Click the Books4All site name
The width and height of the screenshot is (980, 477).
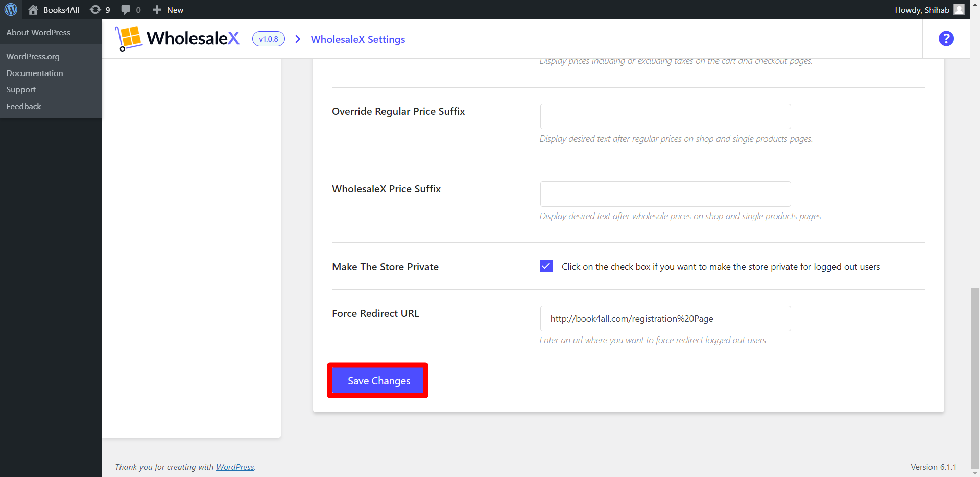pyautogui.click(x=61, y=10)
